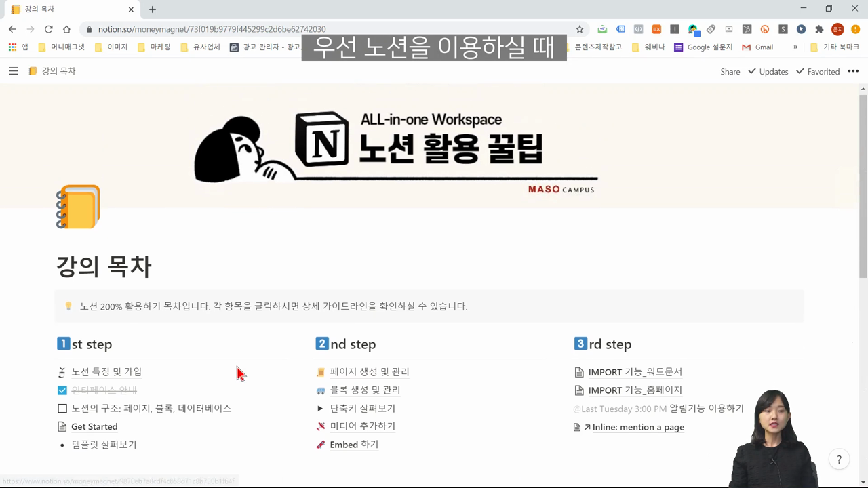
Task: Open the Chrome extensions puzzle icon
Action: (x=819, y=29)
